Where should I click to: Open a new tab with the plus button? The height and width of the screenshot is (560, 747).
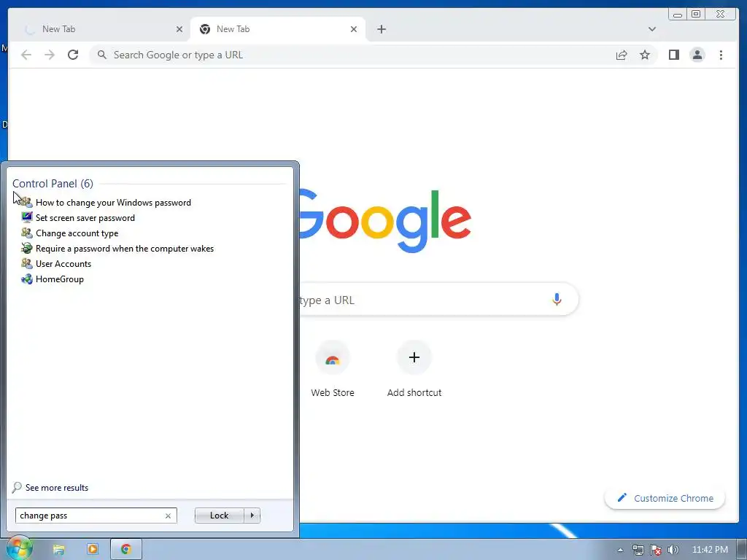381,29
